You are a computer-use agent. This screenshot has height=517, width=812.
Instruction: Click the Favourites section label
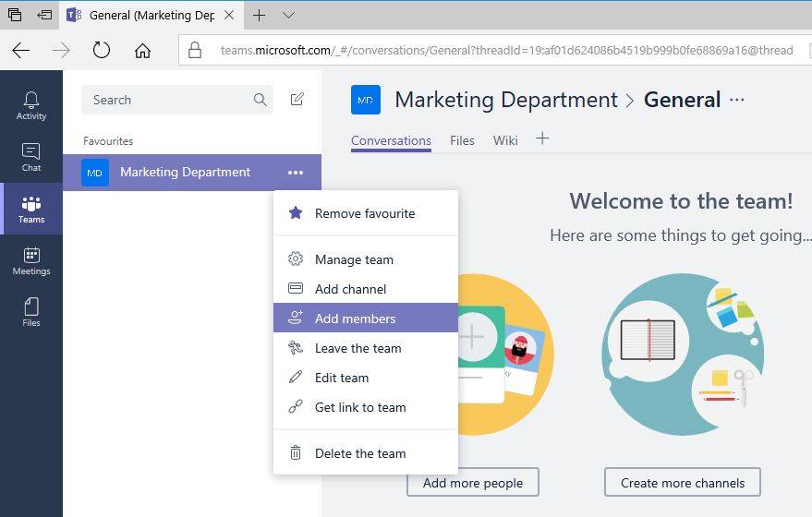(x=108, y=140)
